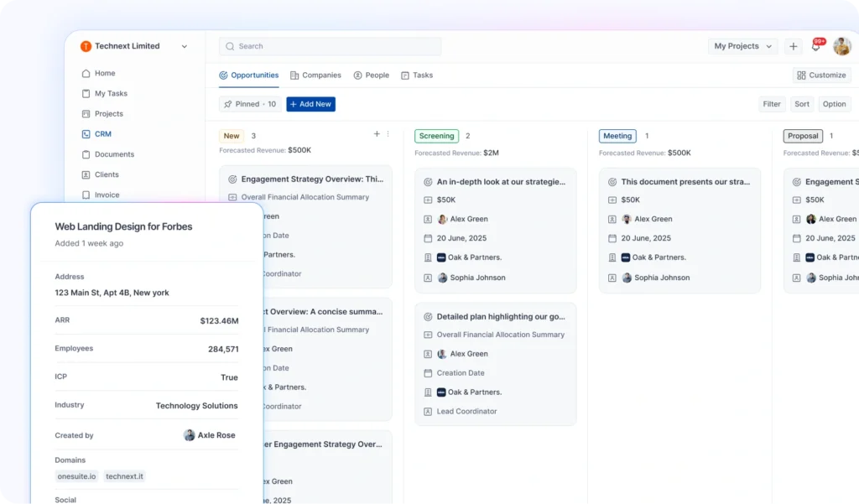Click the calendar icon in the 'An in-depth look' card
Viewport: 859px width, 504px height.
pyautogui.click(x=428, y=238)
